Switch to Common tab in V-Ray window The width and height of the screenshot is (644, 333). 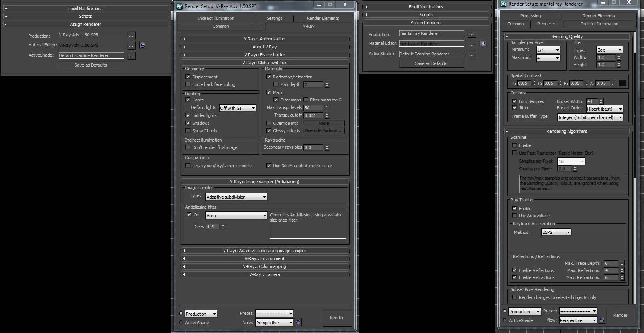click(x=221, y=26)
